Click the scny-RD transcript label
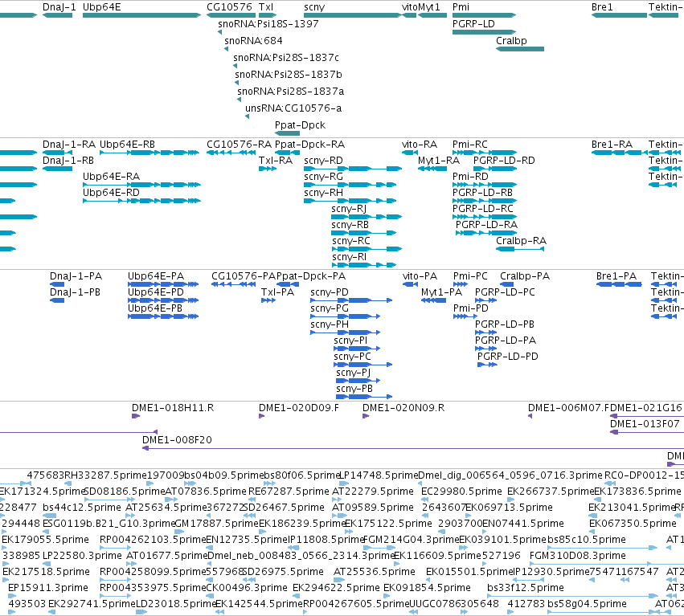This screenshot has width=684, height=616. click(323, 161)
